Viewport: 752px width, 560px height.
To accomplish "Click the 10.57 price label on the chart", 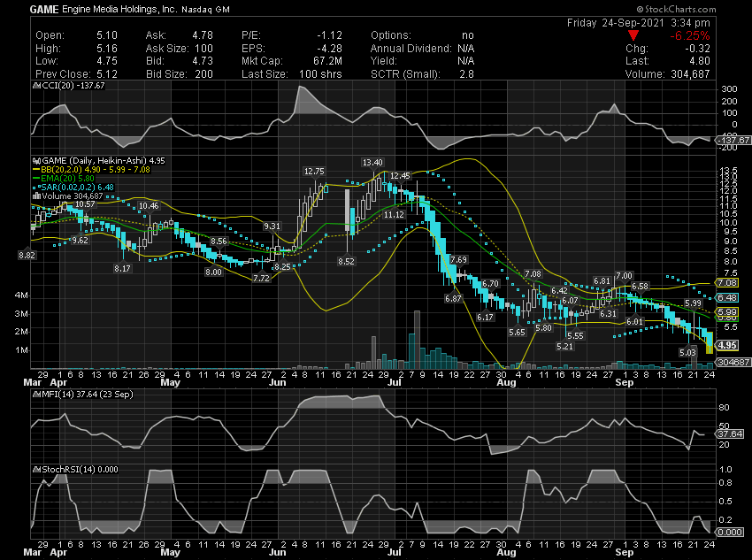I will [x=85, y=204].
